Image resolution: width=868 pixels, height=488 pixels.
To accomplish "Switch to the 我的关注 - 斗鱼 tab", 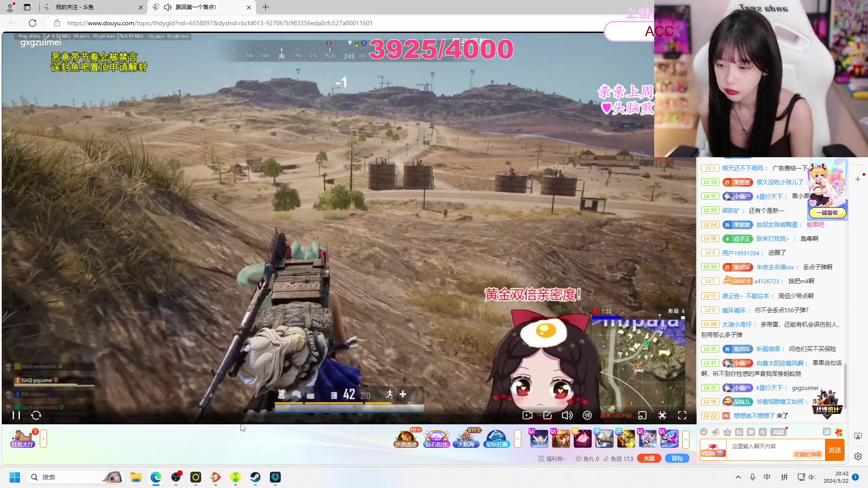I will pyautogui.click(x=94, y=7).
